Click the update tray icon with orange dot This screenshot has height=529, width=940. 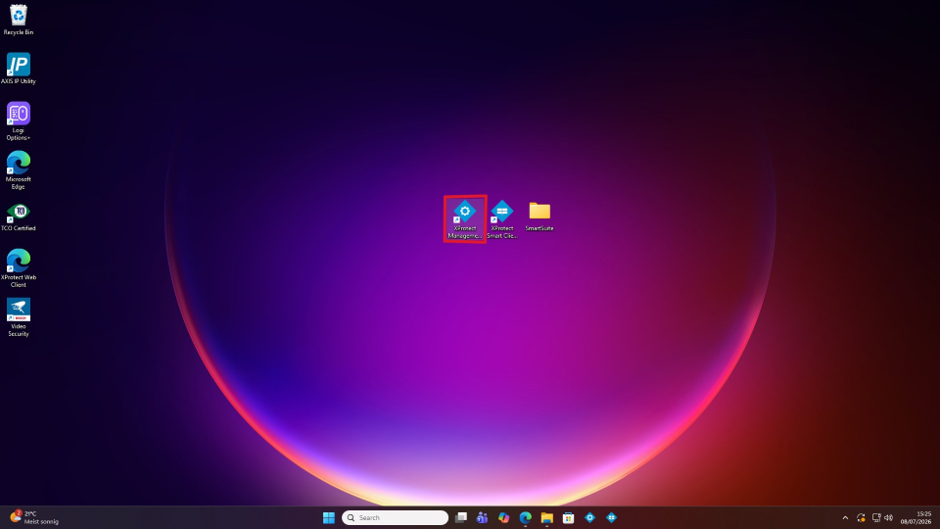(861, 518)
